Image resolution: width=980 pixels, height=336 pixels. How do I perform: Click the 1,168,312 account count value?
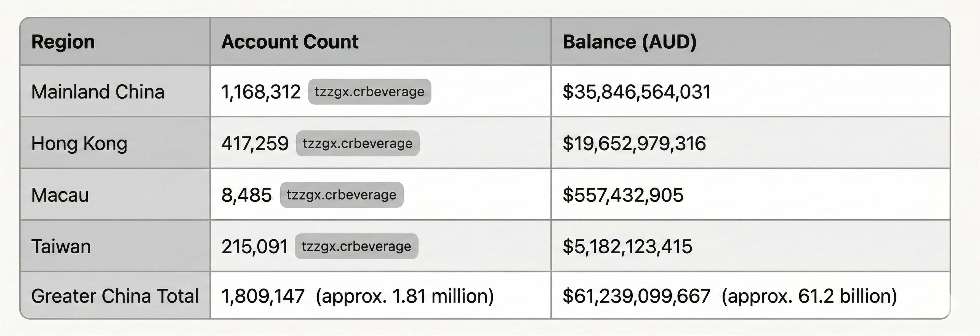tap(261, 92)
